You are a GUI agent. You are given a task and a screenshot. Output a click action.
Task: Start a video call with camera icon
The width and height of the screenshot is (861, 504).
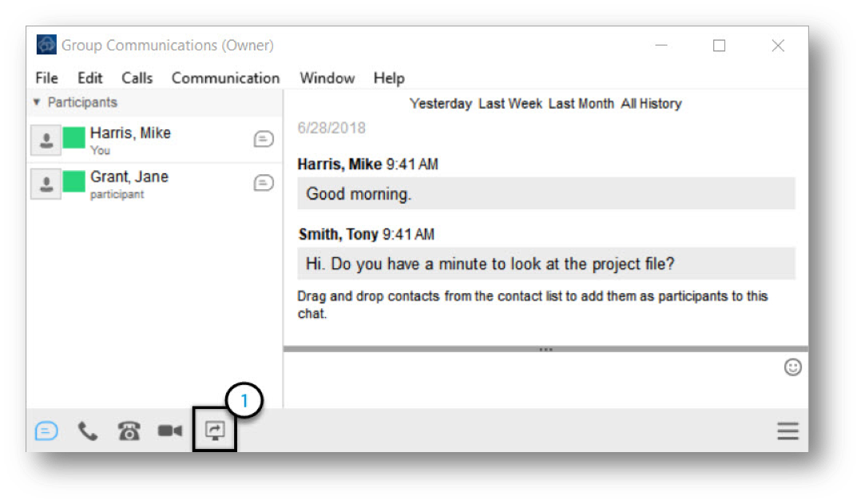170,431
